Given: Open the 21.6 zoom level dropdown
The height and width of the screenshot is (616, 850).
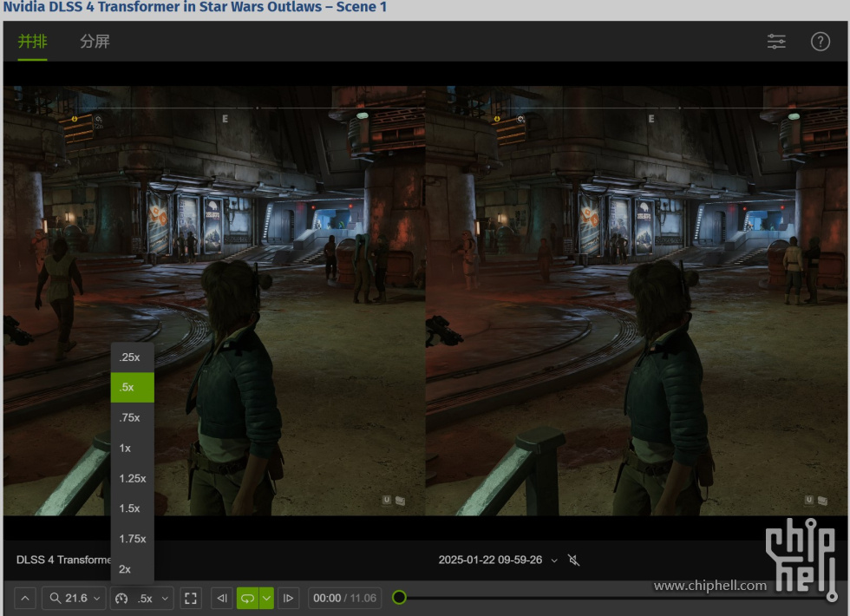Looking at the screenshot, I should [x=75, y=598].
